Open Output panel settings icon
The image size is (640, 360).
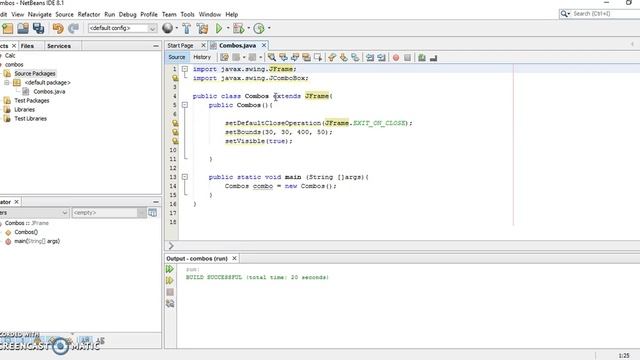pos(170,303)
